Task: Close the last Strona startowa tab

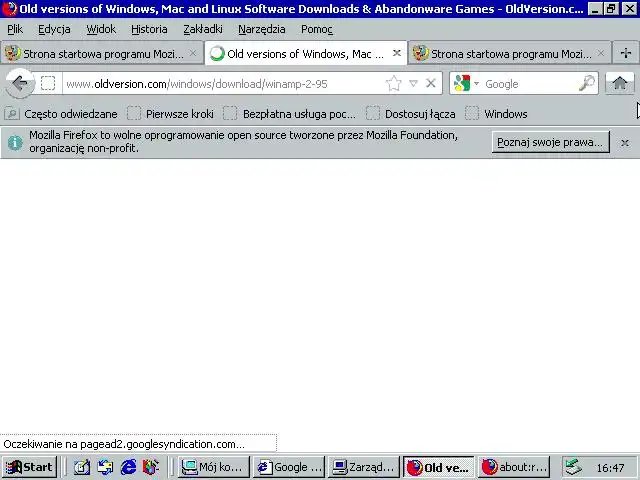Action: 601,53
